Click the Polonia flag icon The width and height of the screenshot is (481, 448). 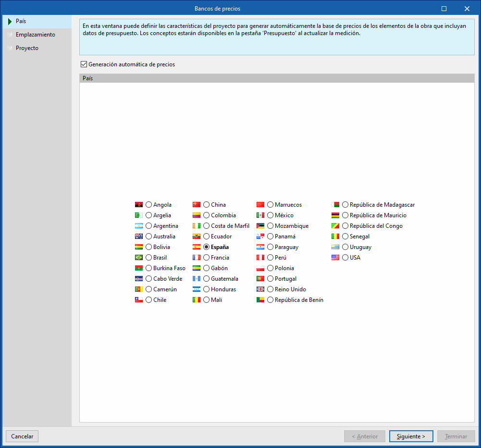(x=260, y=268)
